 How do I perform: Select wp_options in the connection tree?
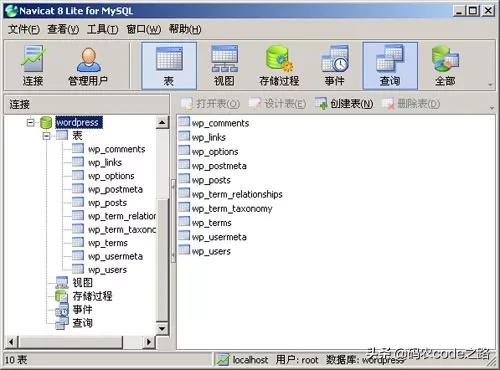click(x=111, y=176)
